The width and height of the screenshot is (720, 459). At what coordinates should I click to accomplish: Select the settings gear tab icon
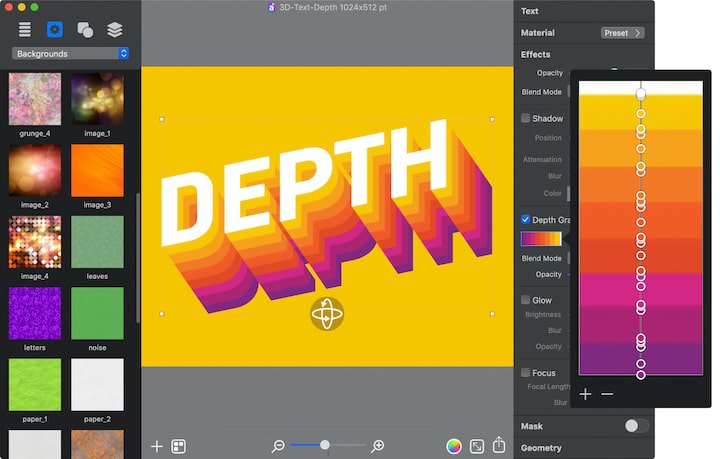tap(55, 30)
